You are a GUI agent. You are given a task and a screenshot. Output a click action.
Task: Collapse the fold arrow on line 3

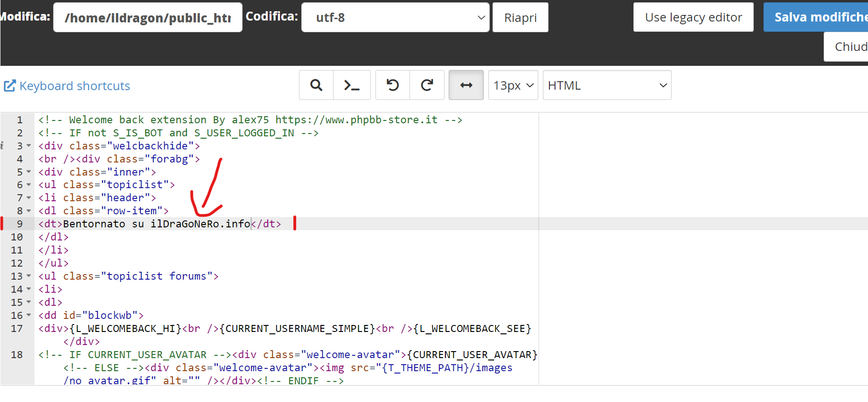[29, 146]
